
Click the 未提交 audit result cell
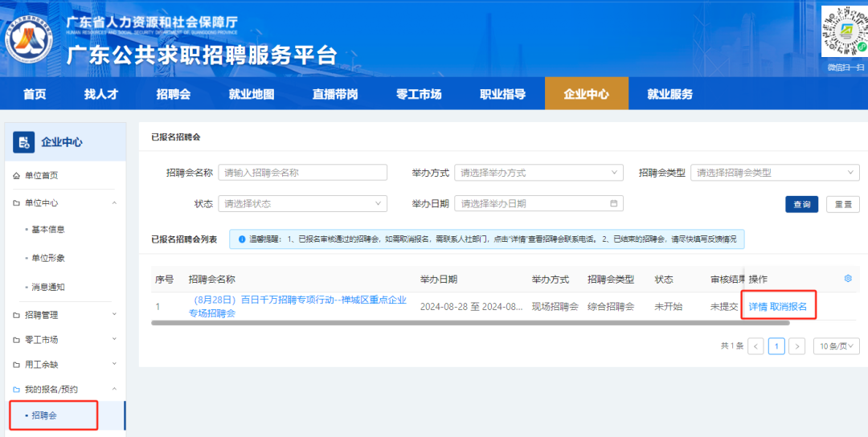[x=724, y=306]
